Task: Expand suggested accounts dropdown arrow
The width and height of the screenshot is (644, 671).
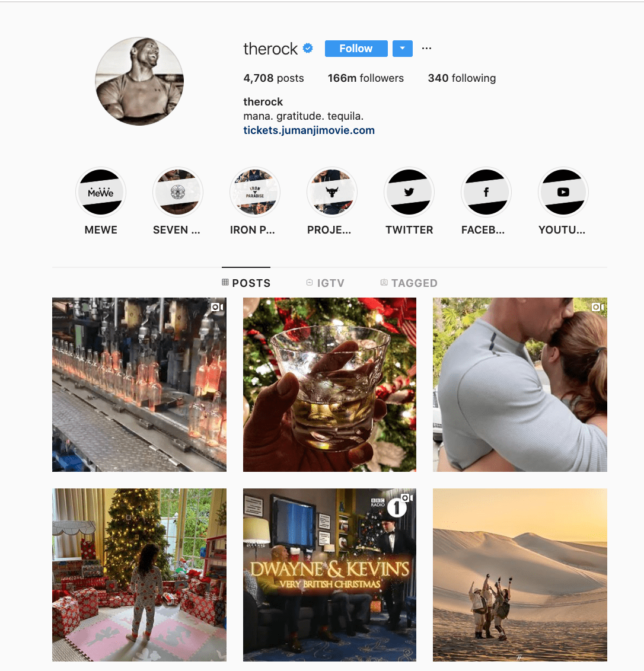Action: [x=403, y=49]
